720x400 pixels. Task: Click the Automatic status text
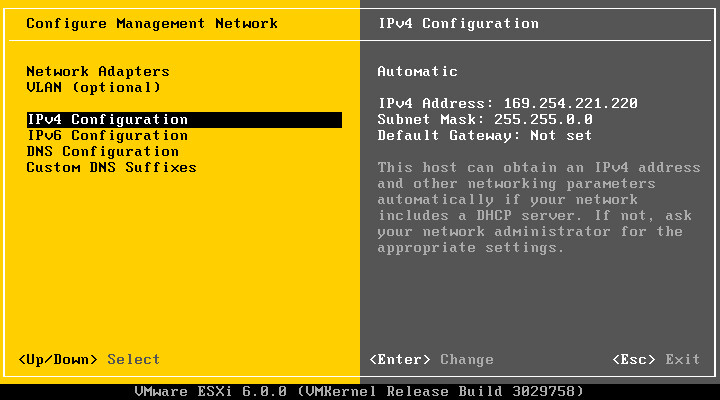(x=417, y=71)
